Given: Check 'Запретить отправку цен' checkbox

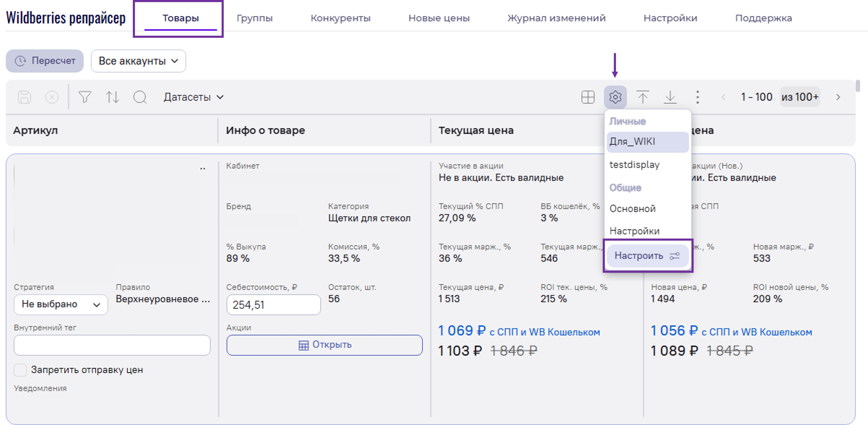Looking at the screenshot, I should click(x=20, y=370).
